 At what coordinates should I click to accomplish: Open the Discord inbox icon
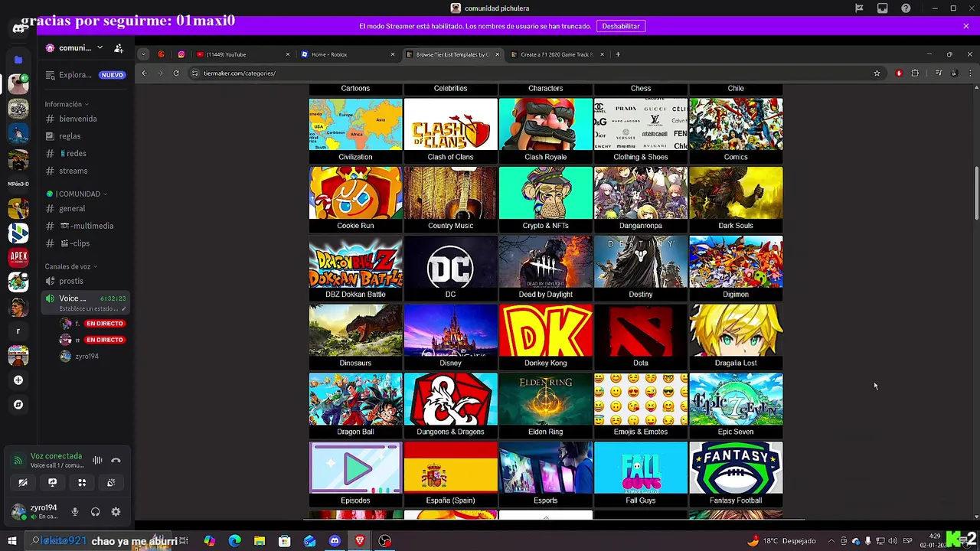click(882, 8)
